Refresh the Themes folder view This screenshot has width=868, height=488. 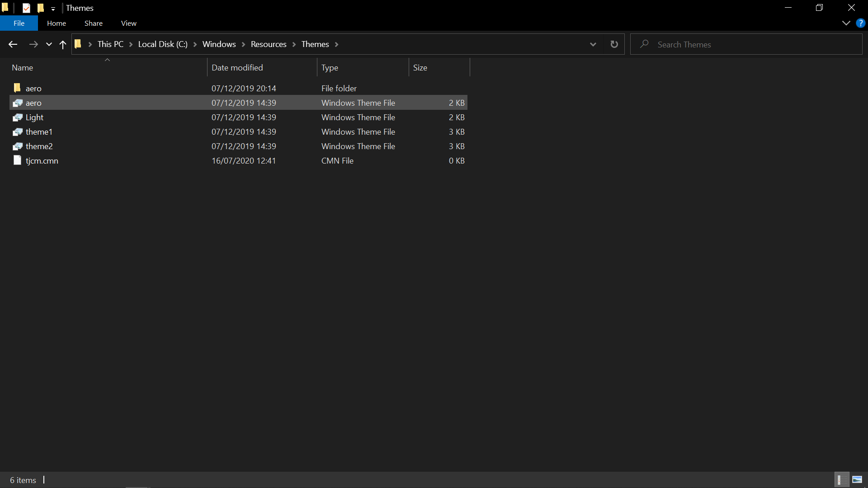pos(614,44)
